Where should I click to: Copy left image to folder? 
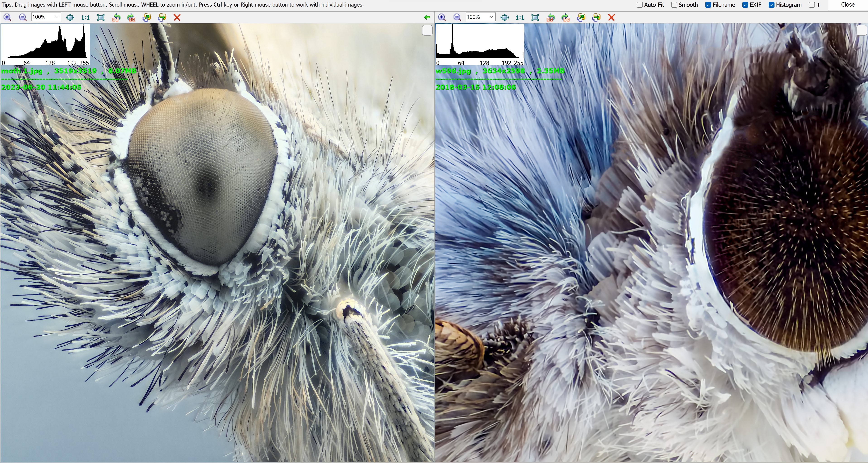[x=146, y=17]
